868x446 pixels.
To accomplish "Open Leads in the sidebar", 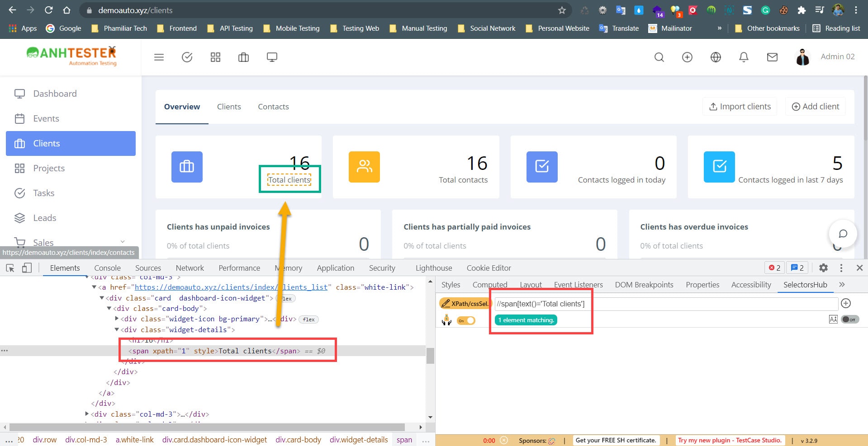I will click(x=71, y=218).
